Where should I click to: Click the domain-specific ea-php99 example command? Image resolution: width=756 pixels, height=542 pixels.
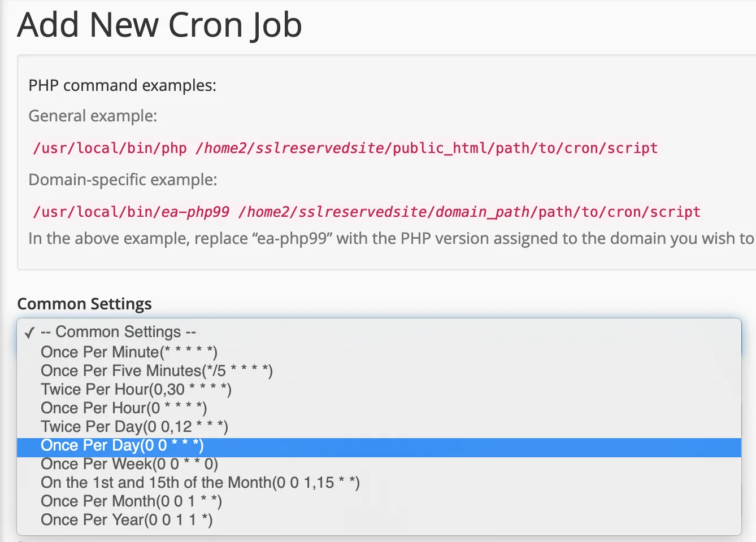tap(366, 212)
